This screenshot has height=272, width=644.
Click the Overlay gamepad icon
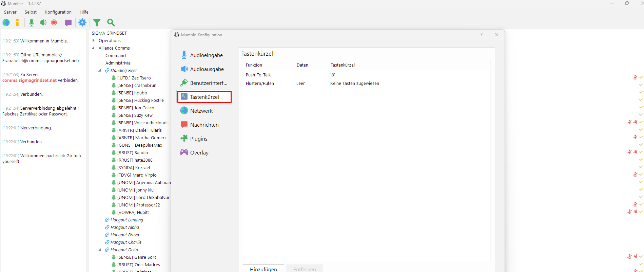point(184,152)
